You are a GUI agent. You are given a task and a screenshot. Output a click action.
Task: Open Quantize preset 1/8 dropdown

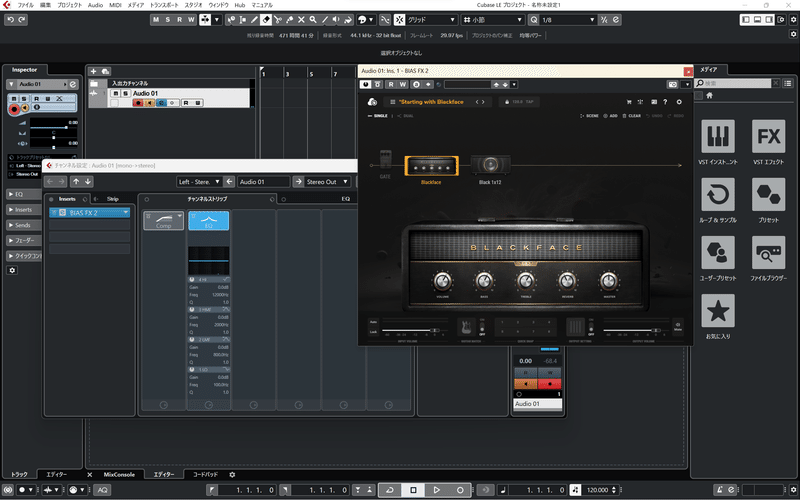[x=568, y=20]
